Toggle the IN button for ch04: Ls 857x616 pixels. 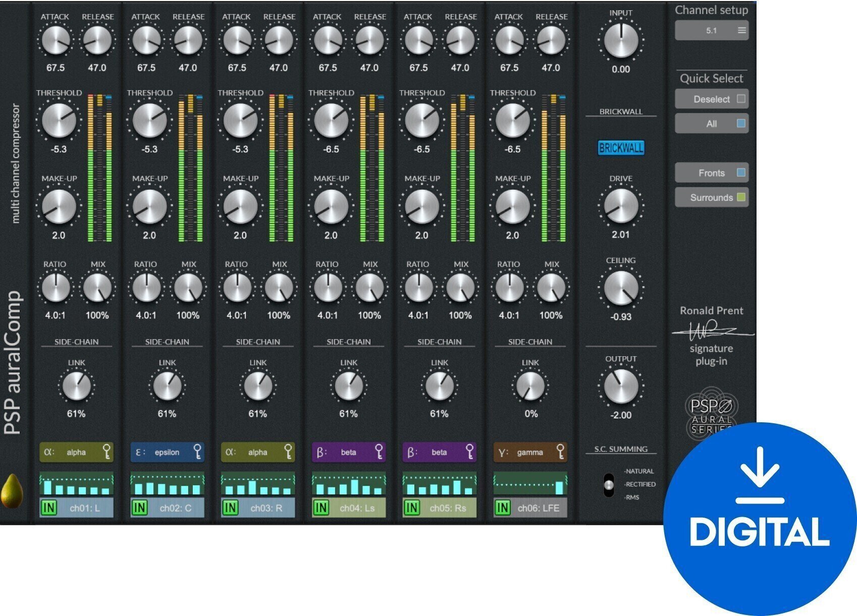tap(321, 508)
